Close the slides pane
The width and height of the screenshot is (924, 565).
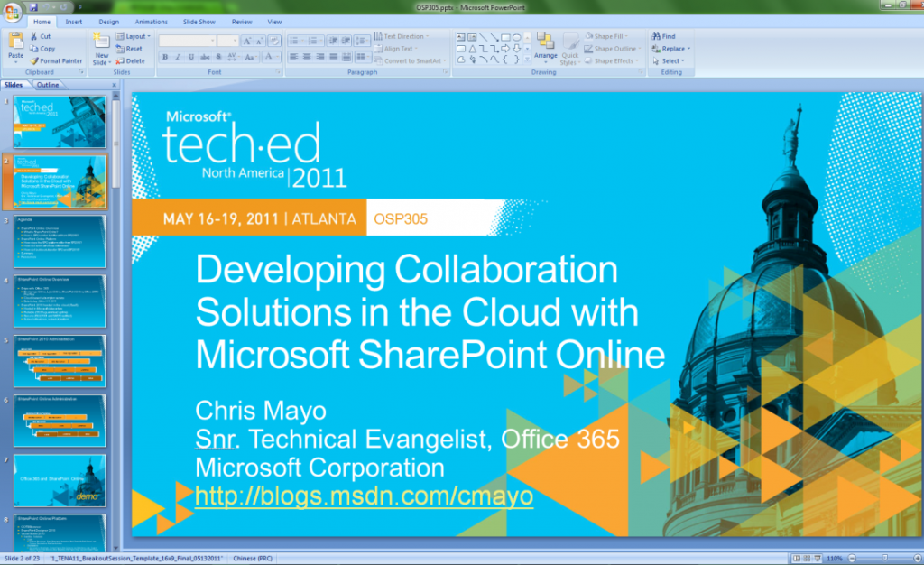coord(115,85)
